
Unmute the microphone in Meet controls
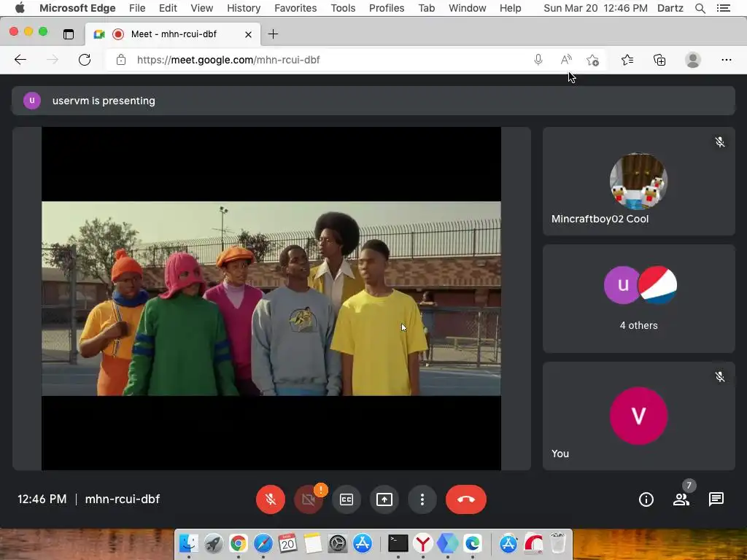coord(270,499)
